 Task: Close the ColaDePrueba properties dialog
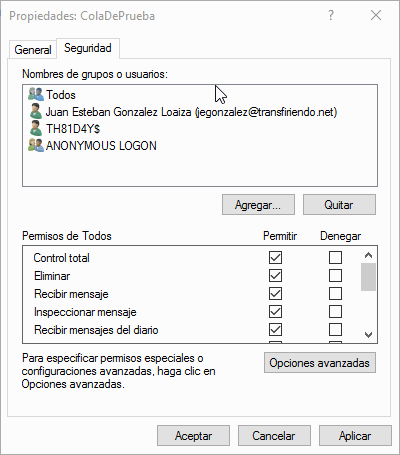(376, 15)
